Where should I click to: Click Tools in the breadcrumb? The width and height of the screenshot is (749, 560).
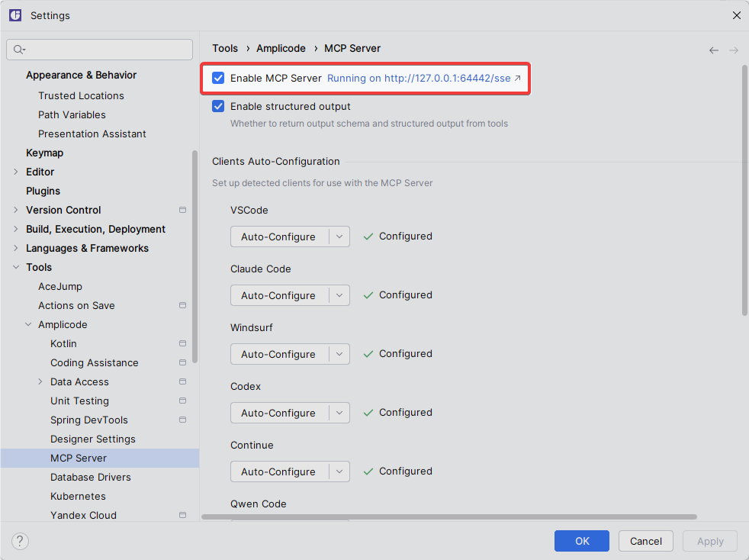(225, 48)
